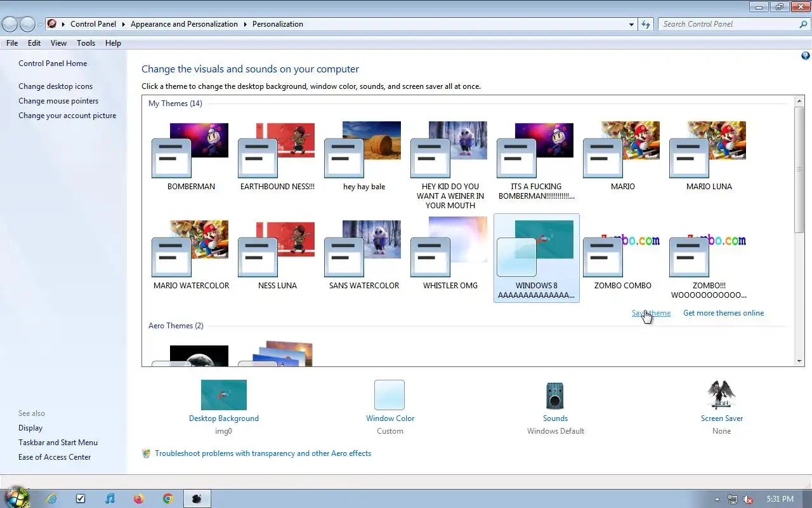Click Appearance and Personalization breadcrumb

click(x=184, y=24)
